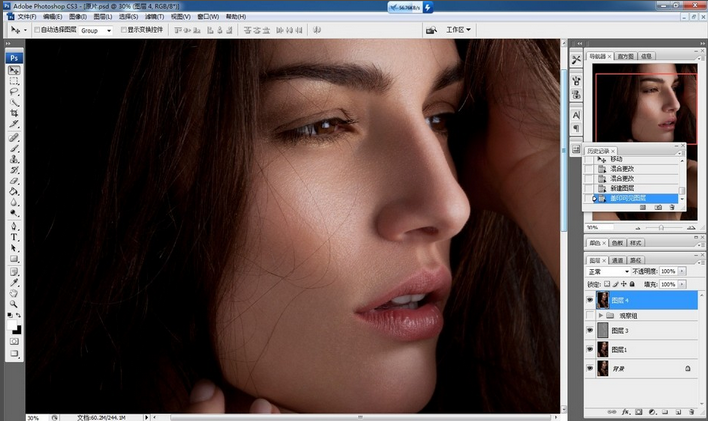The height and width of the screenshot is (421, 708).
Task: Select the Pen tool
Action: point(14,226)
